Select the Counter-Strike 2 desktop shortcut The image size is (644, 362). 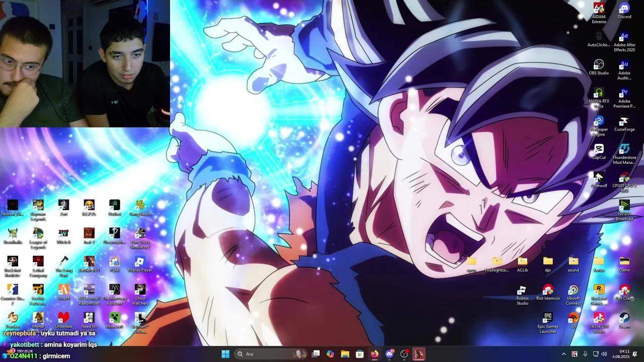click(x=13, y=295)
